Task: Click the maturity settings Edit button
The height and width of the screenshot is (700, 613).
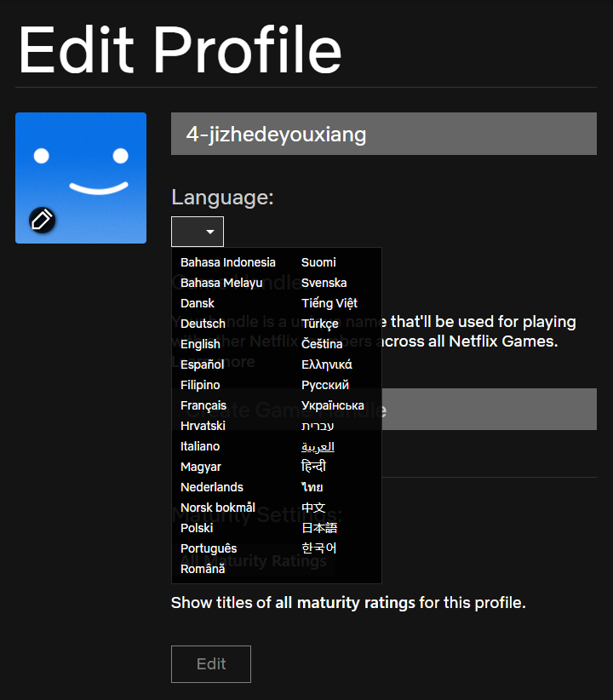Action: pos(211,664)
